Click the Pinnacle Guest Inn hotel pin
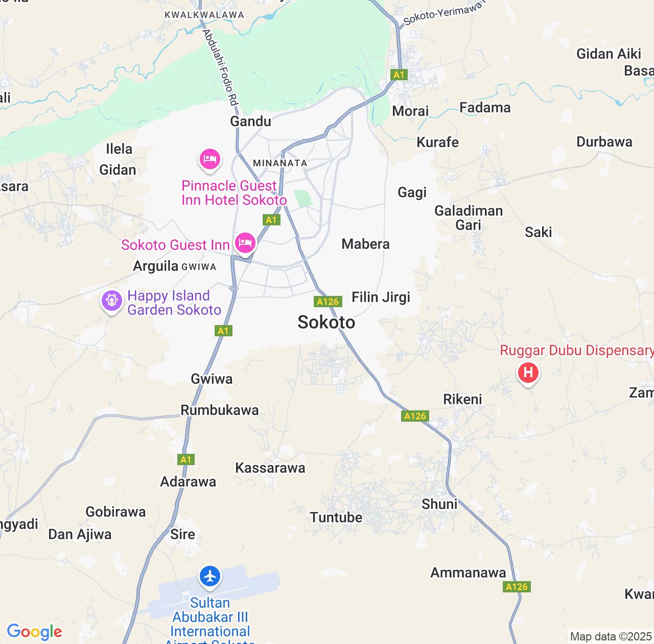Image resolution: width=654 pixels, height=644 pixels. coord(209,160)
